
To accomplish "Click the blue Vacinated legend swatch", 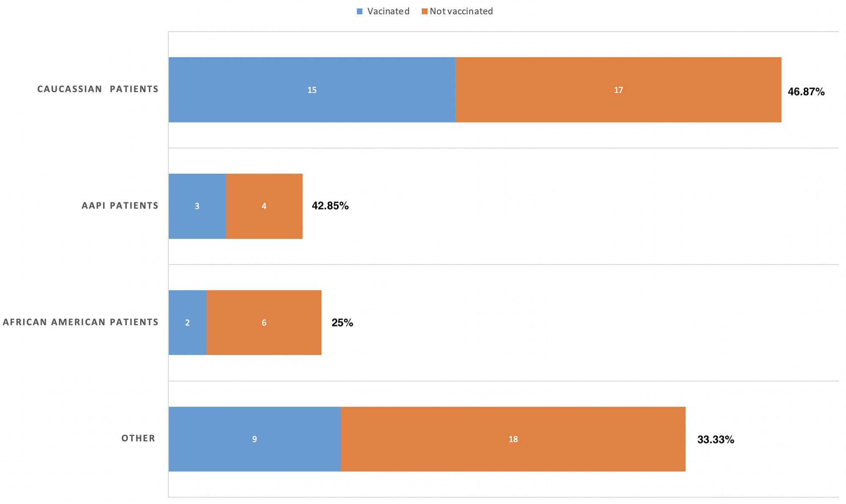I will pos(360,11).
